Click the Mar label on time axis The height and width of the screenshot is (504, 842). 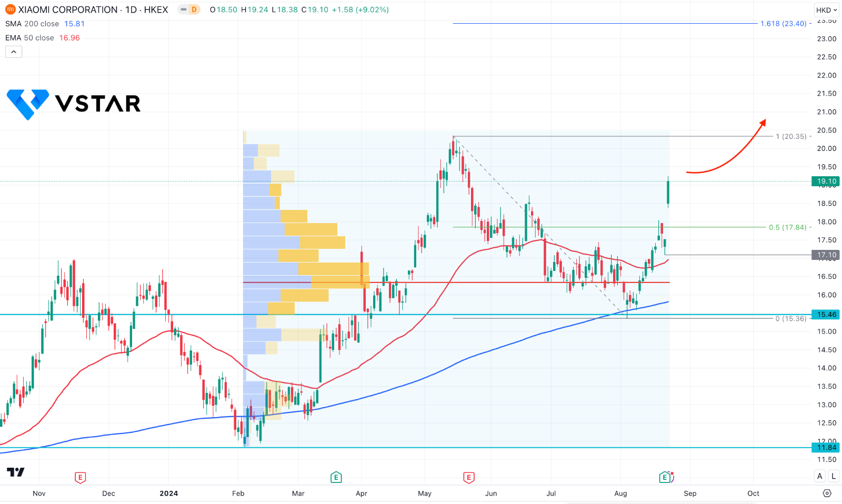pyautogui.click(x=298, y=493)
